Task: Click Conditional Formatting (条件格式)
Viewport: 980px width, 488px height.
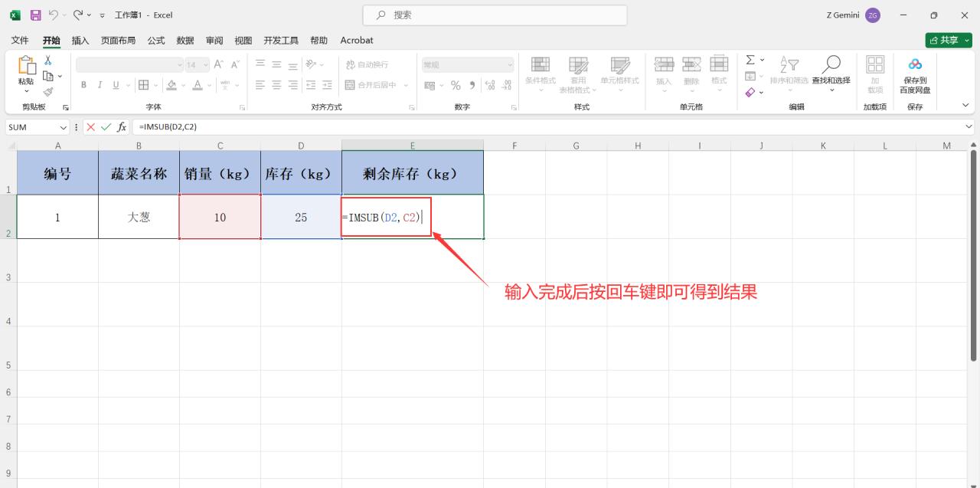Action: pos(541,73)
